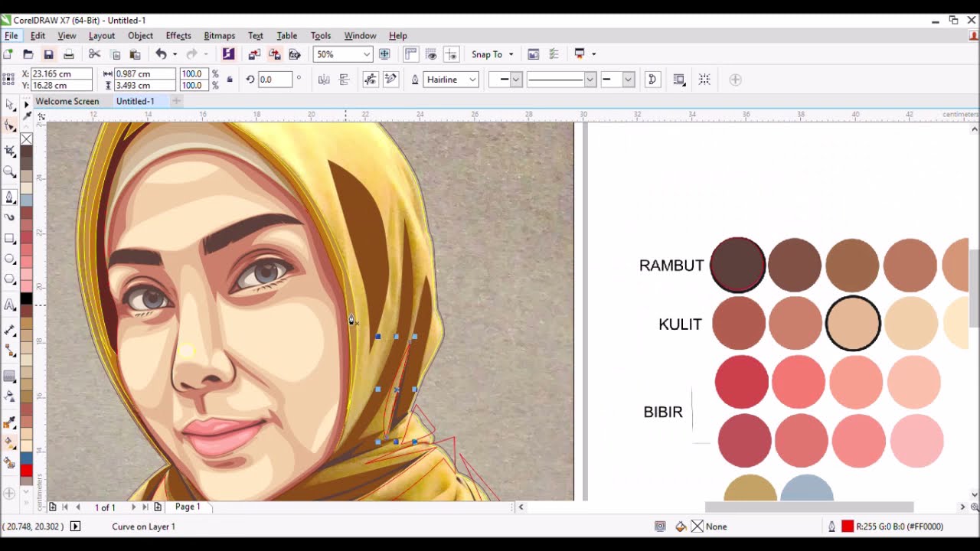
Task: Select the Shape tool in the toolbox
Action: pos(9,126)
